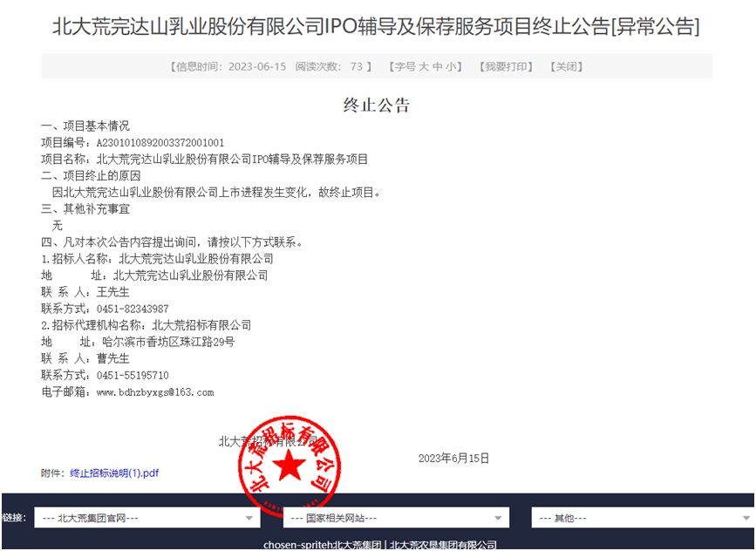756x551 pixels.
Task: Set font size to 小
Action: point(450,66)
